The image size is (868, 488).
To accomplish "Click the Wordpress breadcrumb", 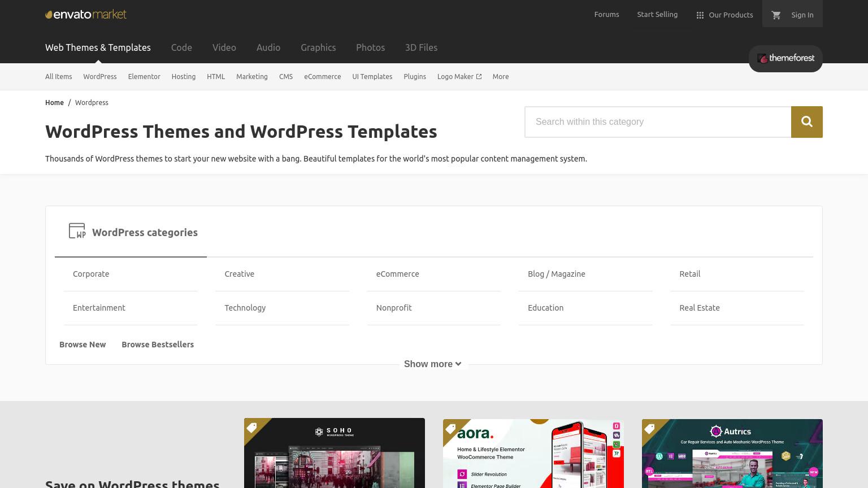I will click(92, 103).
